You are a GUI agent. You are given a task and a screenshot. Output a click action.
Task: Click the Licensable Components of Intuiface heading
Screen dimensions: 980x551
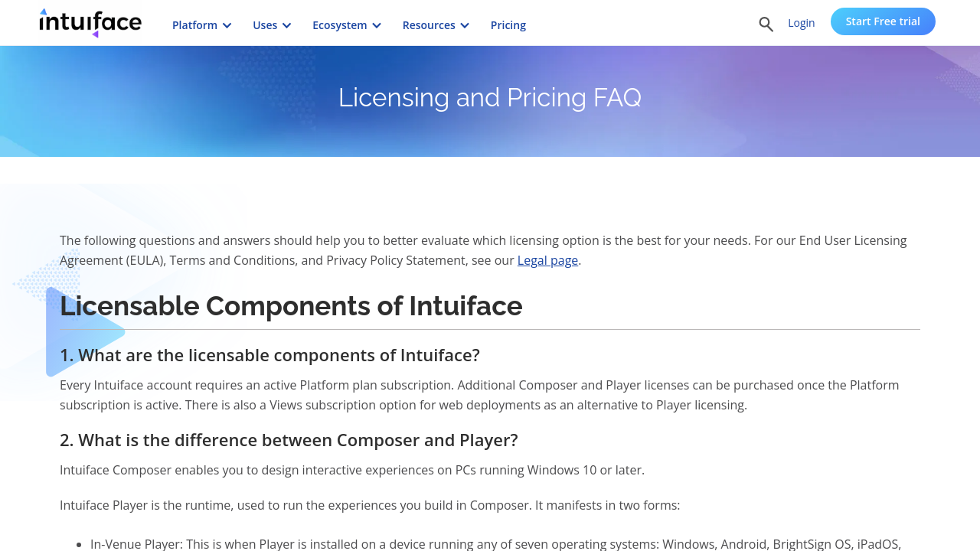point(291,306)
